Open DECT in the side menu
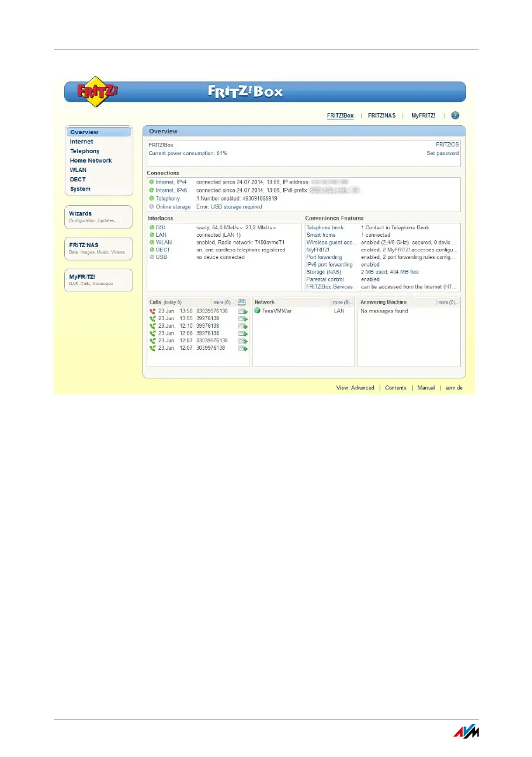The width and height of the screenshot is (532, 757). click(77, 179)
